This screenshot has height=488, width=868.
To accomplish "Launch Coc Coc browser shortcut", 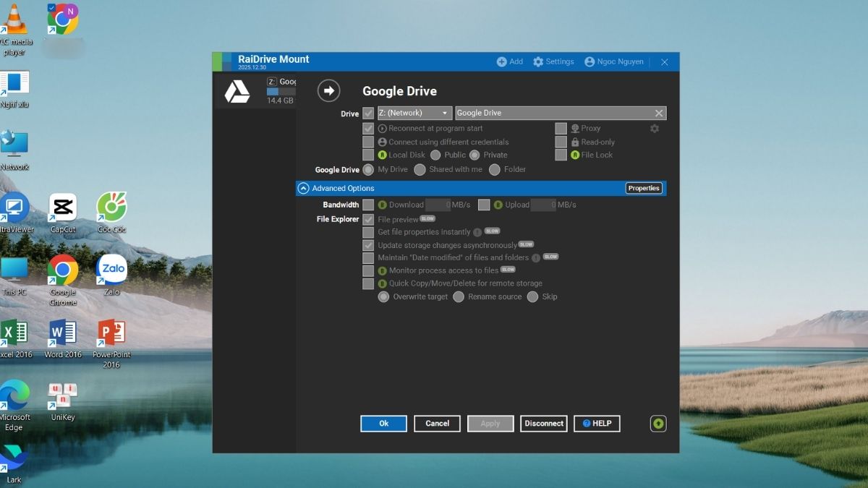I will click(x=111, y=213).
